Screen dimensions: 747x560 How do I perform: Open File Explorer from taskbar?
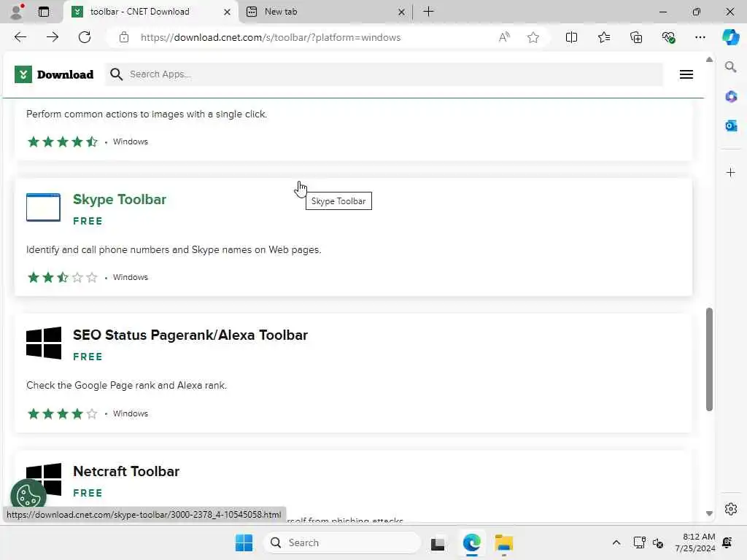(x=503, y=542)
